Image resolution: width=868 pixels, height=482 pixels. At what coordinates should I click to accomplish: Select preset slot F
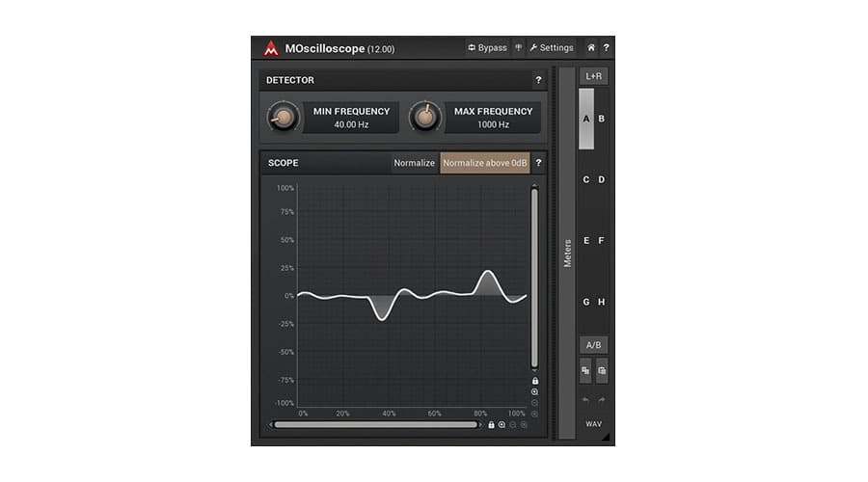[601, 241]
